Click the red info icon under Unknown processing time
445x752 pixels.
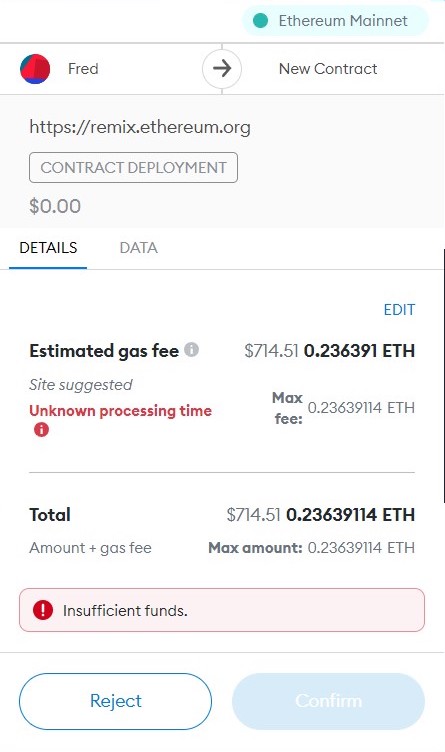[41, 429]
